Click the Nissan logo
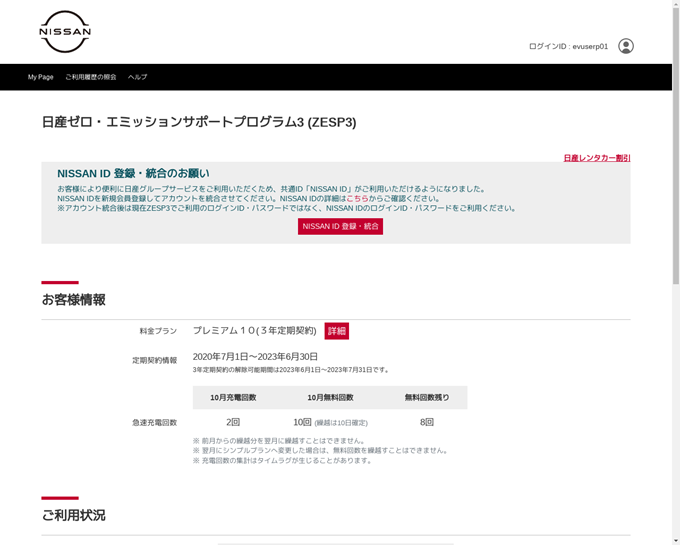Screen dimensions: 680x545 (65, 32)
